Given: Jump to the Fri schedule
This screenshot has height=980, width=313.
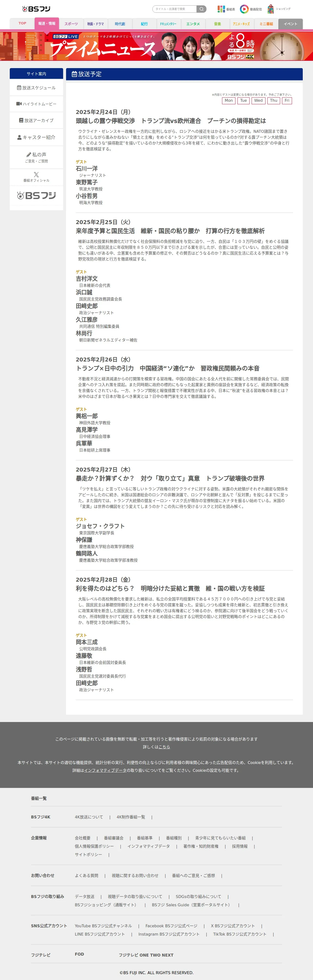Looking at the screenshot, I should (287, 100).
